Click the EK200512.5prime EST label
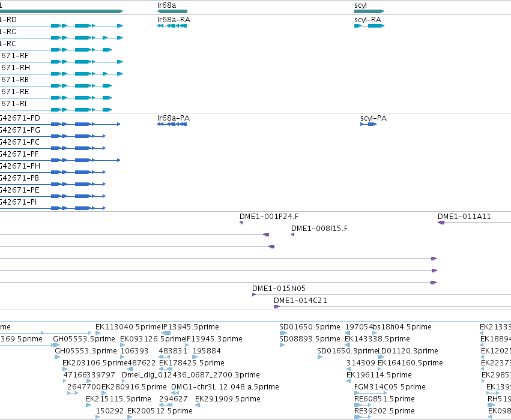The height and width of the screenshot is (420, 511). [x=160, y=411]
